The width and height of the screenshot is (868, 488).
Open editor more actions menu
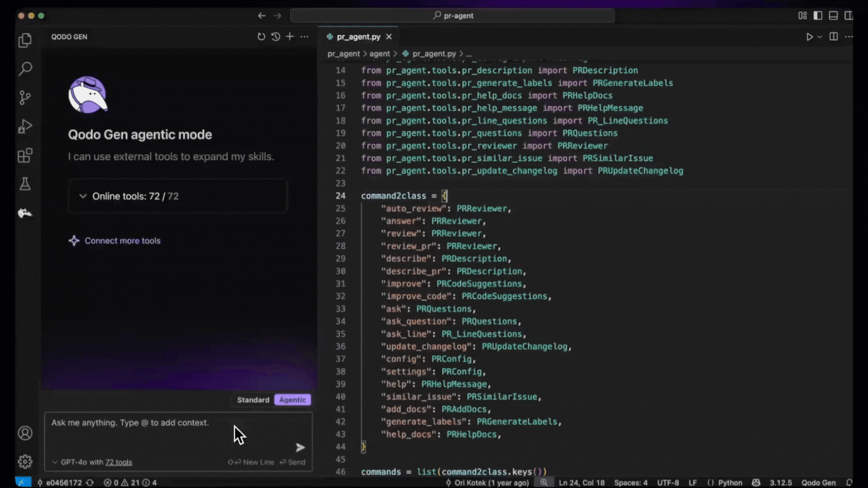849,37
